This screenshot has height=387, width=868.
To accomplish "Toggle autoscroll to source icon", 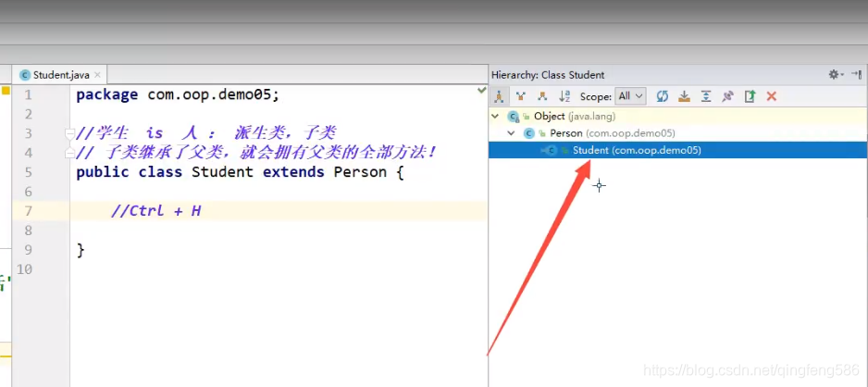I will (684, 96).
